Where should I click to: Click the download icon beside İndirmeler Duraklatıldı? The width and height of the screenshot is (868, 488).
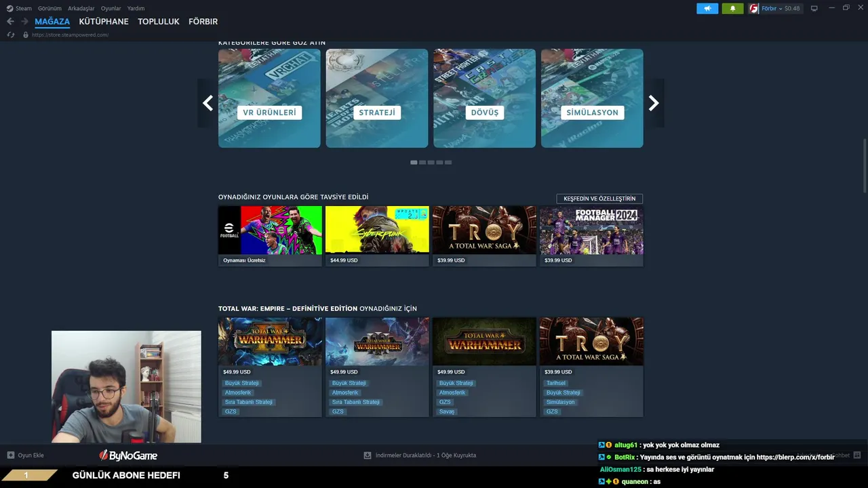(368, 455)
